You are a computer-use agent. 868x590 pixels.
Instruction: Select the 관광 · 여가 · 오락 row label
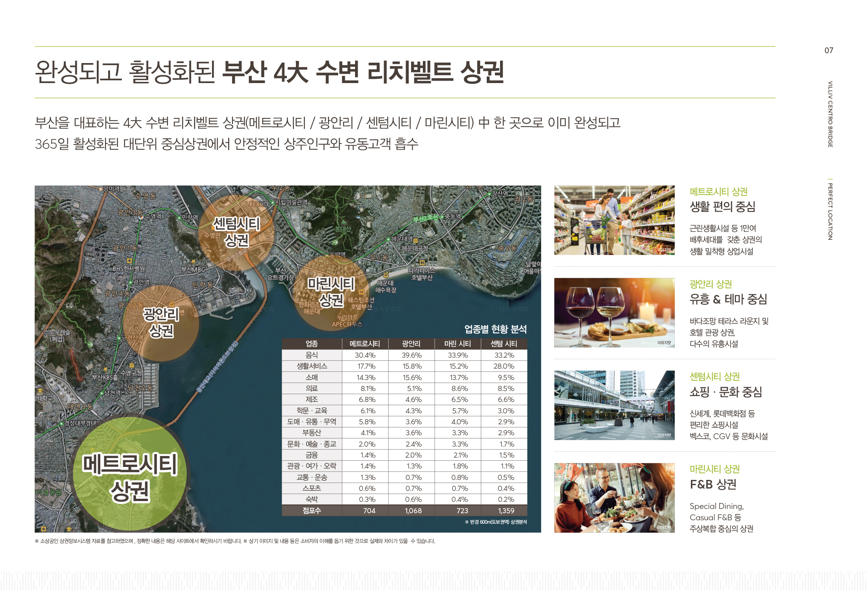(x=312, y=466)
